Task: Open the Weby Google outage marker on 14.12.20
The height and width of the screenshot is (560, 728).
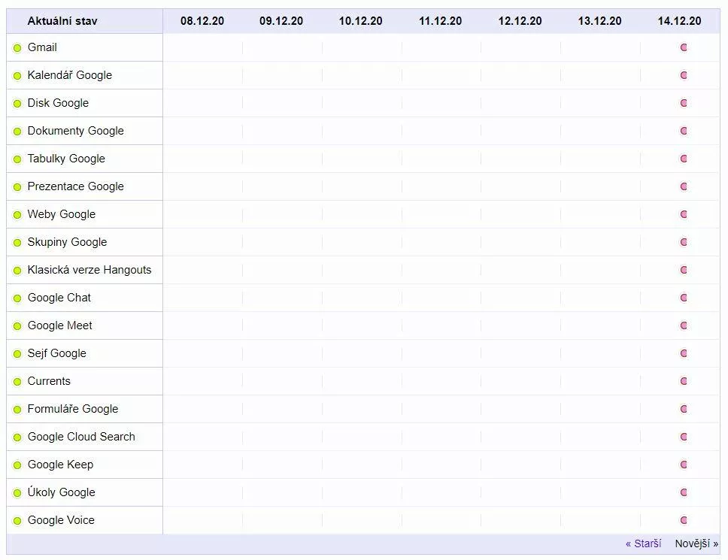Action: (684, 214)
